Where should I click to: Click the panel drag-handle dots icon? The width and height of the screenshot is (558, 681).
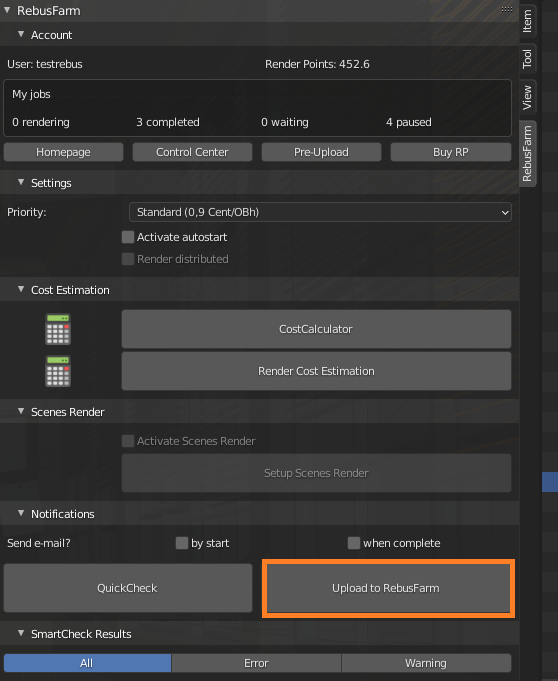pyautogui.click(x=506, y=10)
